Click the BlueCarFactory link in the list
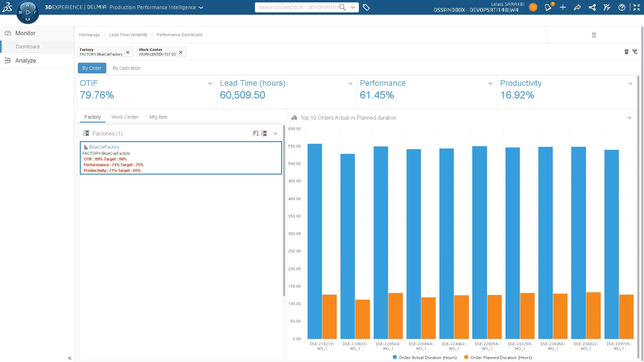 coord(104,147)
